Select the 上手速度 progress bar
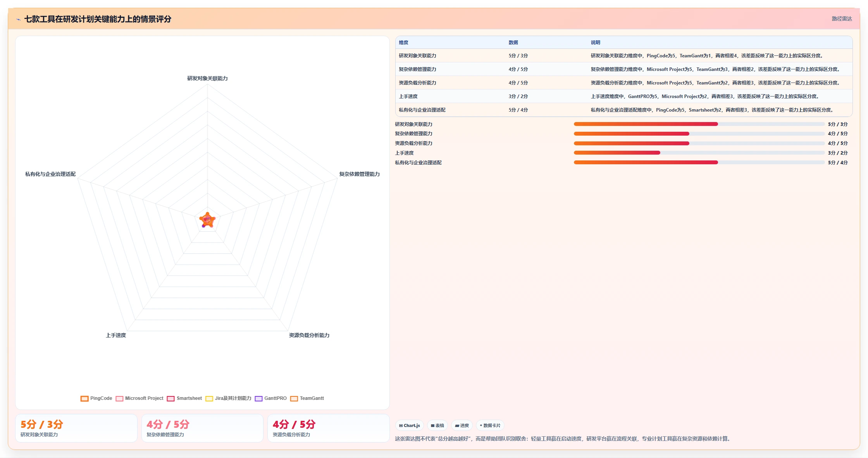 point(699,153)
